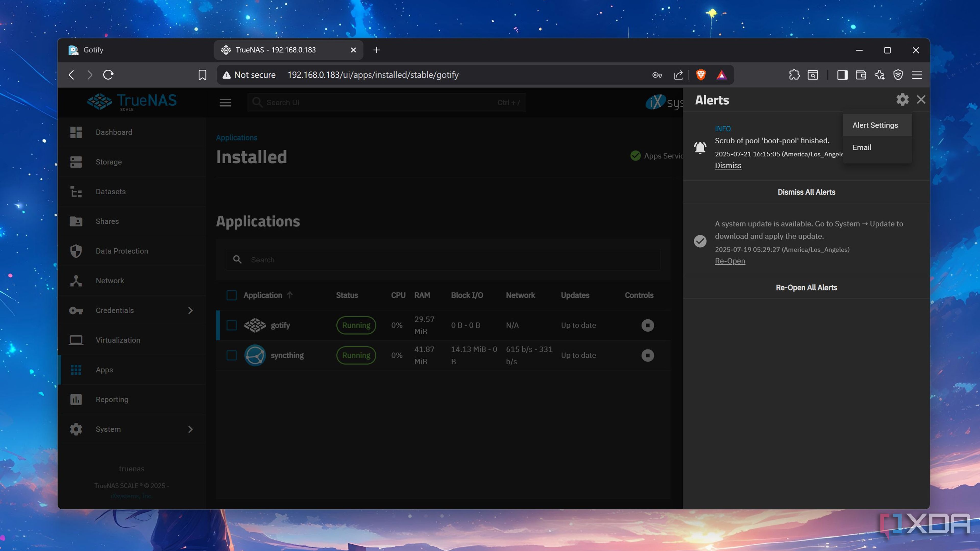Open the browser main menu
The image size is (980, 551).
click(917, 75)
